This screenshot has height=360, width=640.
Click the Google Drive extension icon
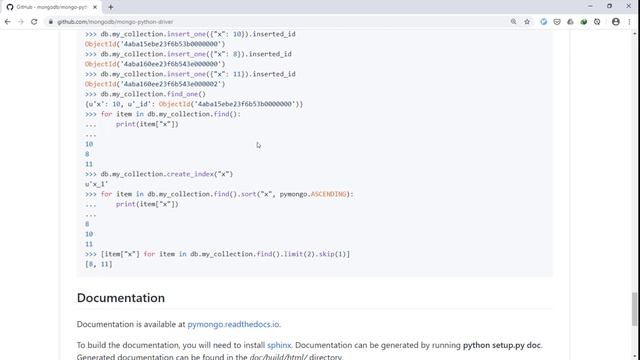570,22
